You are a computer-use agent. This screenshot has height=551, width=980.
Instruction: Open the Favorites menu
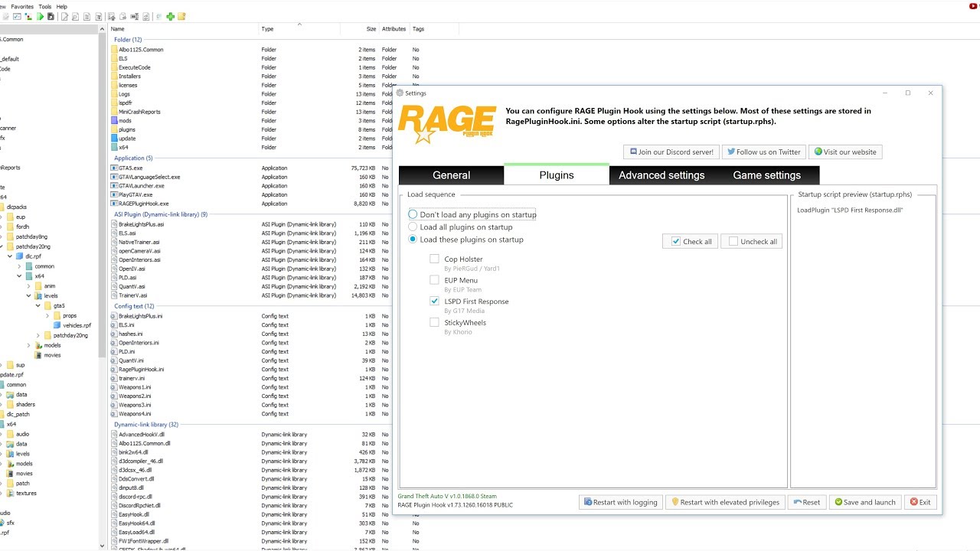pos(22,6)
